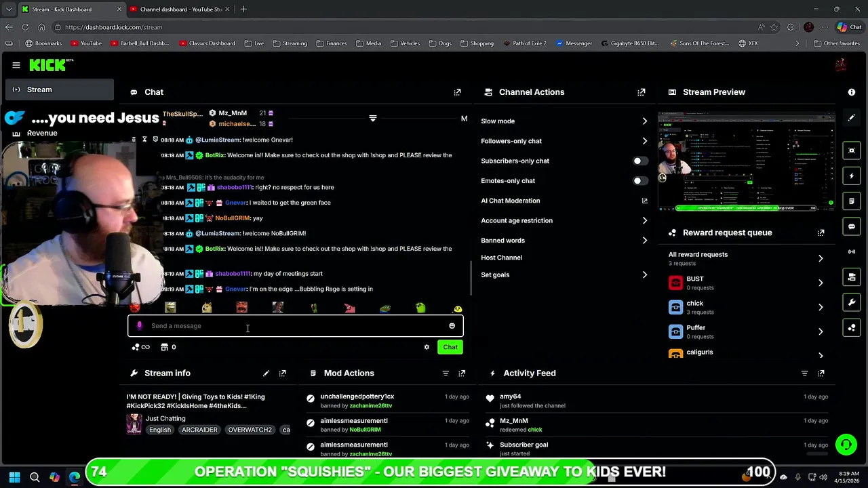This screenshot has height=488, width=868.
Task: Expand Slow mode options
Action: click(644, 121)
